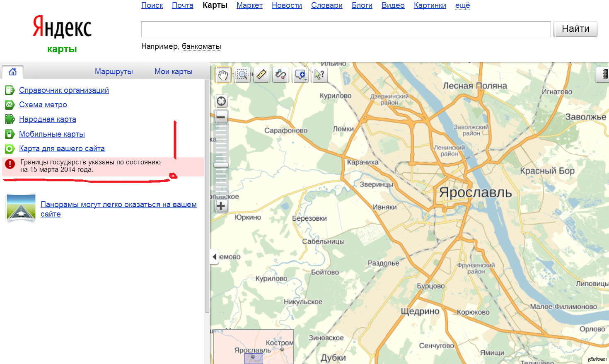The height and width of the screenshot is (364, 609).
Task: Zoom out with the minus button
Action: (221, 117)
